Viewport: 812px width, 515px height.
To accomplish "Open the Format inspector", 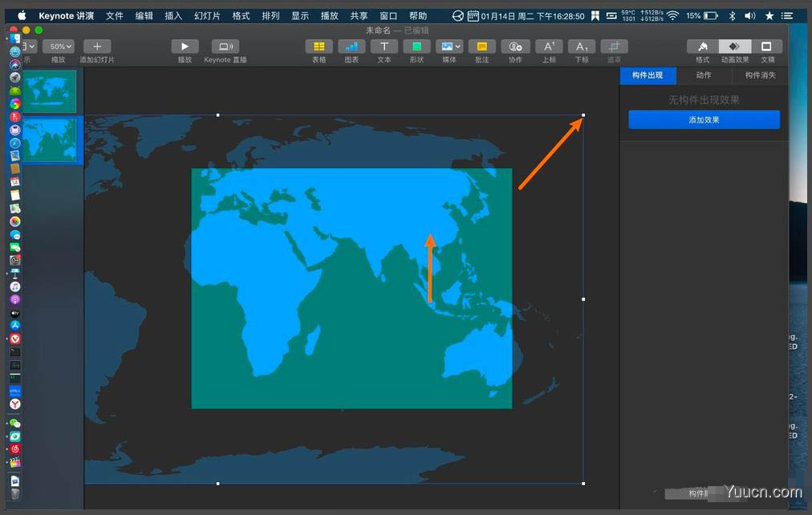I will click(703, 47).
